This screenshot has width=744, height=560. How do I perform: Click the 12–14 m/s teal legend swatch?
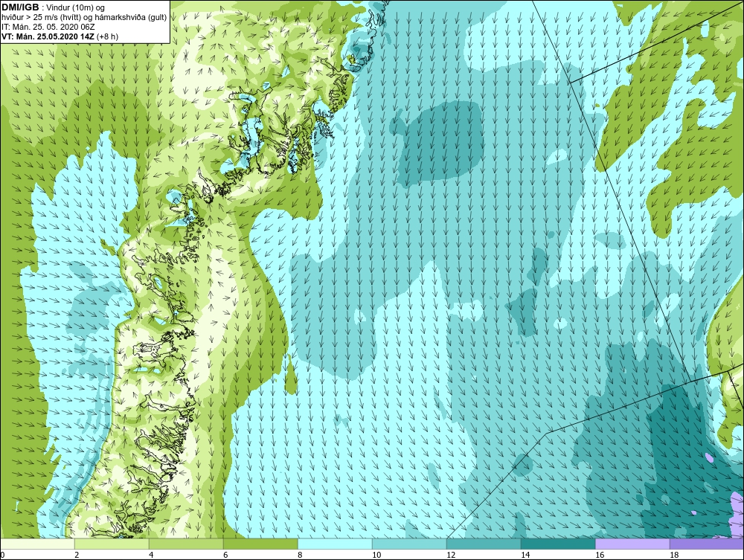click(x=484, y=544)
